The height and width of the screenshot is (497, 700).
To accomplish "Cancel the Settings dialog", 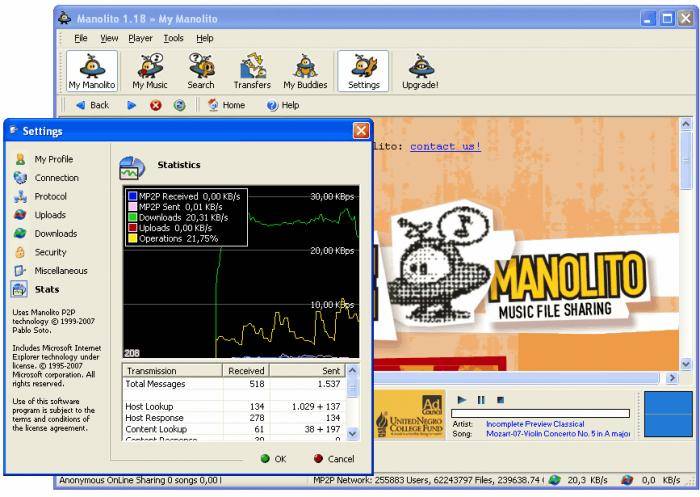I will [x=334, y=459].
